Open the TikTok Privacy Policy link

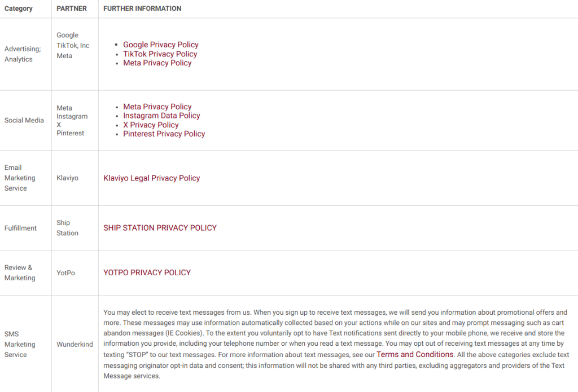(x=160, y=54)
